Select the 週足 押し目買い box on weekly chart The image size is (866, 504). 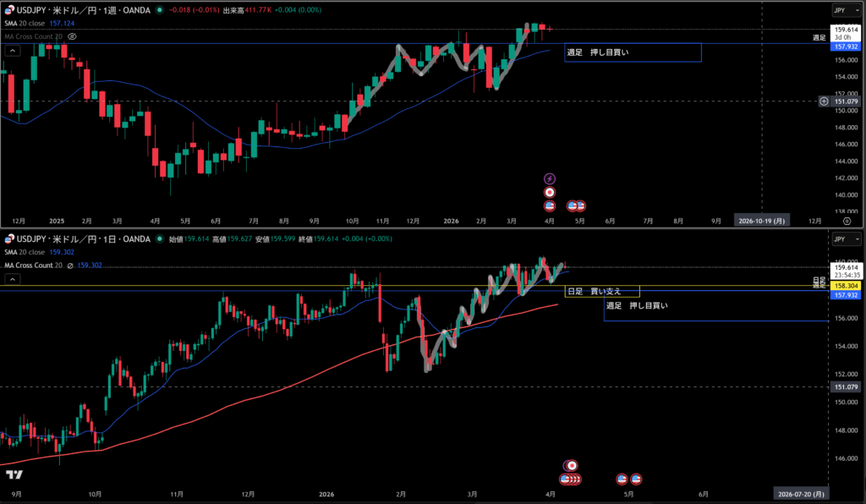pyautogui.click(x=633, y=52)
